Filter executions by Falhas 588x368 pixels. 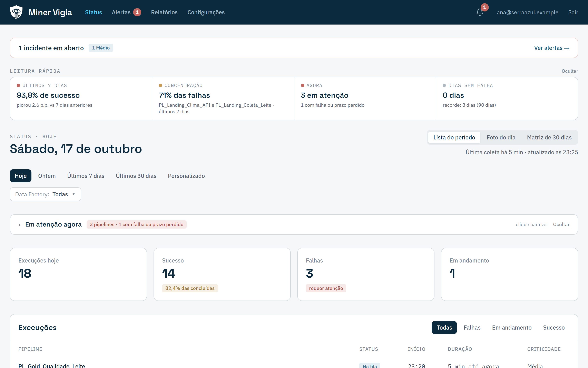click(472, 328)
